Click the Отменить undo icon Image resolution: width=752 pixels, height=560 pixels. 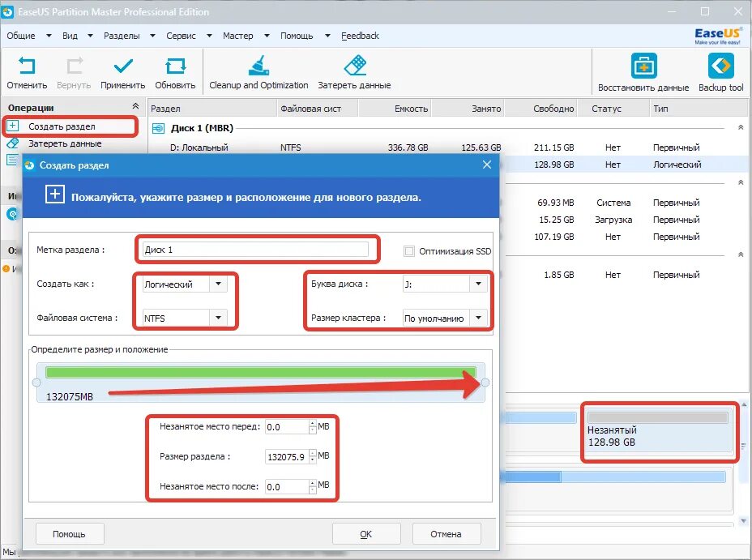(x=27, y=66)
